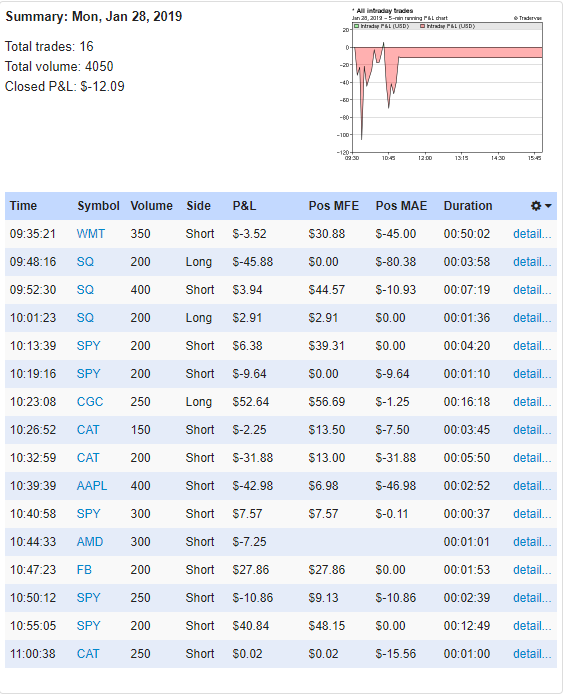View detail for CGC trade row
The image size is (566, 697).
point(532,402)
